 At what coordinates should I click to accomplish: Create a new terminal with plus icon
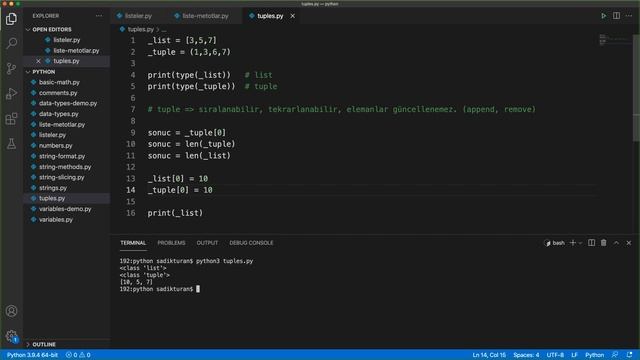pyautogui.click(x=572, y=243)
